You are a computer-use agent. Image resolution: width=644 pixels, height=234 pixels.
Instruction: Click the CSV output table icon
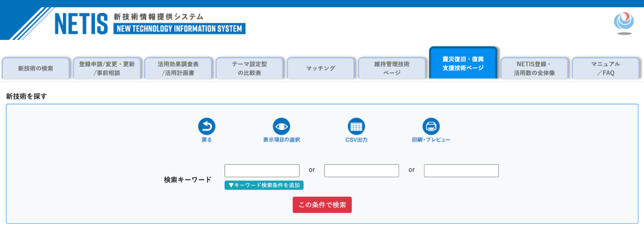(x=356, y=126)
